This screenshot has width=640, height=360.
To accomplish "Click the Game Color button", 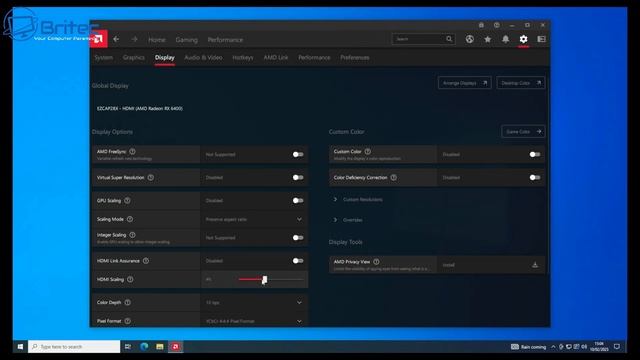I will [x=523, y=131].
